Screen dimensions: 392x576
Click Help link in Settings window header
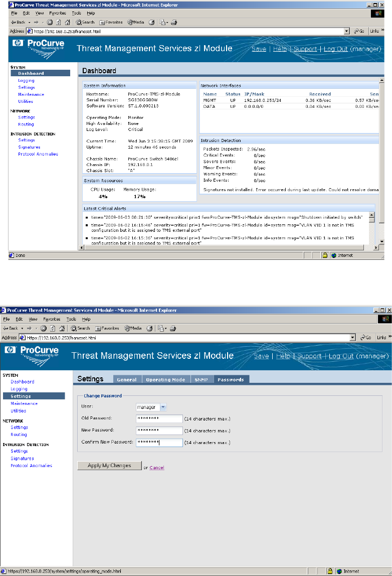283,356
